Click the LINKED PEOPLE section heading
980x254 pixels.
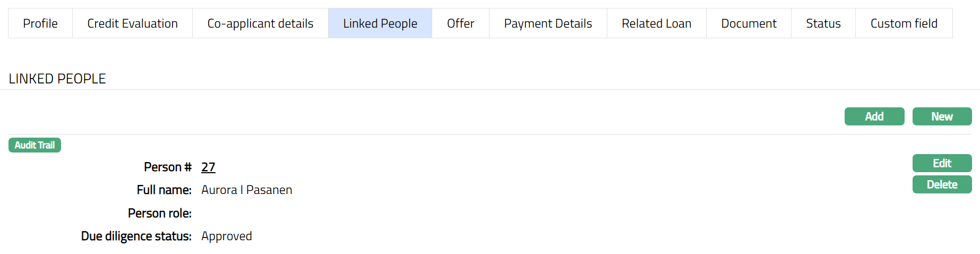coord(57,79)
